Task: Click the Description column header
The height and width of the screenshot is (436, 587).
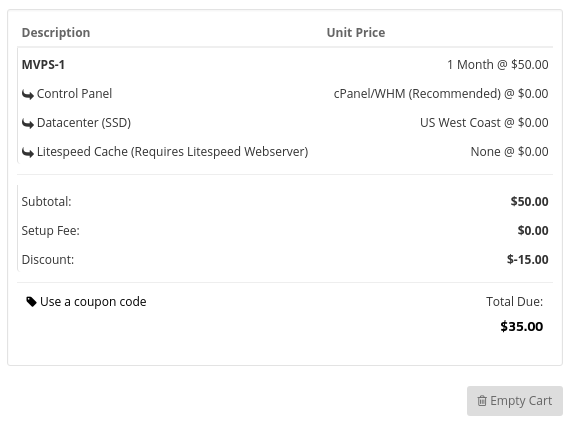Action: (x=56, y=33)
